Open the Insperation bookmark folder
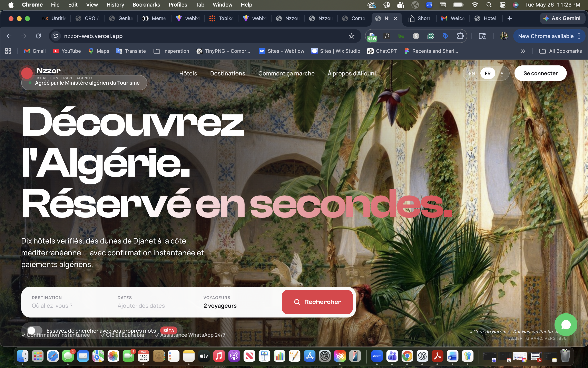The height and width of the screenshot is (368, 588). 171,51
